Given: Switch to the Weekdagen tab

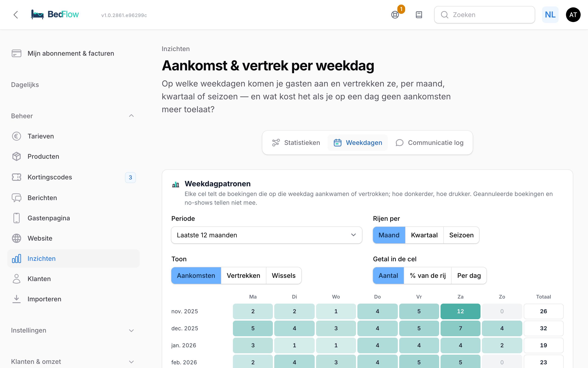Looking at the screenshot, I should 358,143.
